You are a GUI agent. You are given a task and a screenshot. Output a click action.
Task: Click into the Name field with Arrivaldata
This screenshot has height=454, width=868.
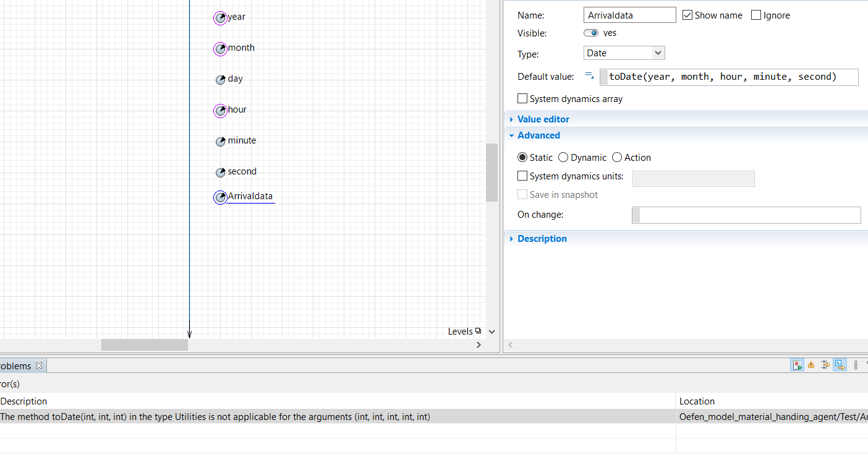tap(630, 15)
